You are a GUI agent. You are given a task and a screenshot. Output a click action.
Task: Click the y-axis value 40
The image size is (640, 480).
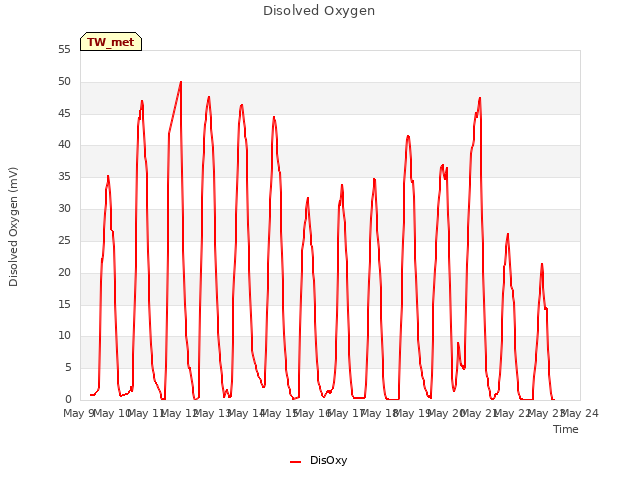(64, 144)
